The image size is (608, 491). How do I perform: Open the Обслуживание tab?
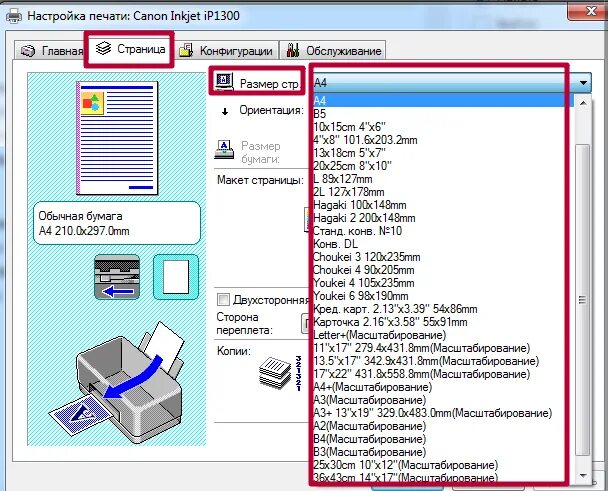coord(333,50)
